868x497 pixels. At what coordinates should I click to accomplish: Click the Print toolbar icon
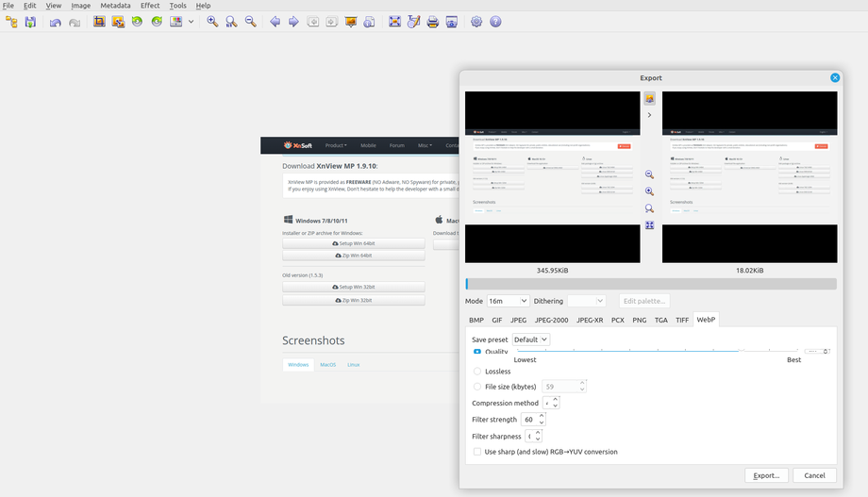[x=433, y=22]
